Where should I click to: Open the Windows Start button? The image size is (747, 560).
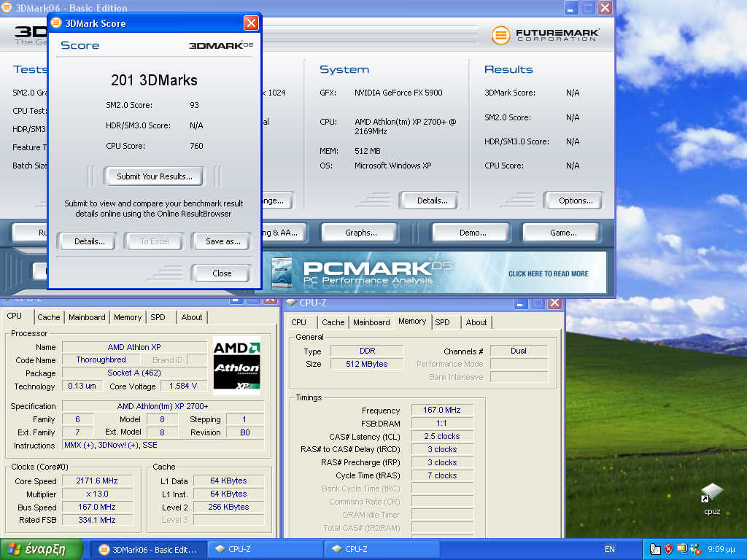click(42, 549)
